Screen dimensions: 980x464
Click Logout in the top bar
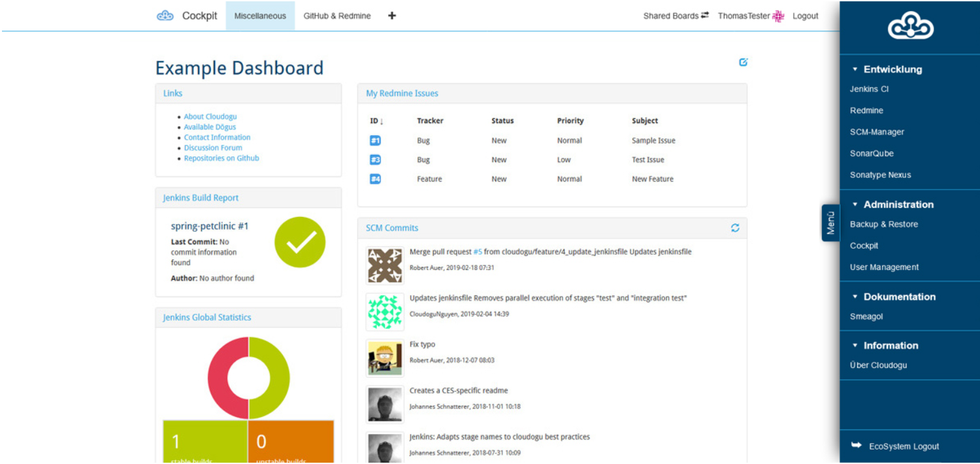point(805,16)
